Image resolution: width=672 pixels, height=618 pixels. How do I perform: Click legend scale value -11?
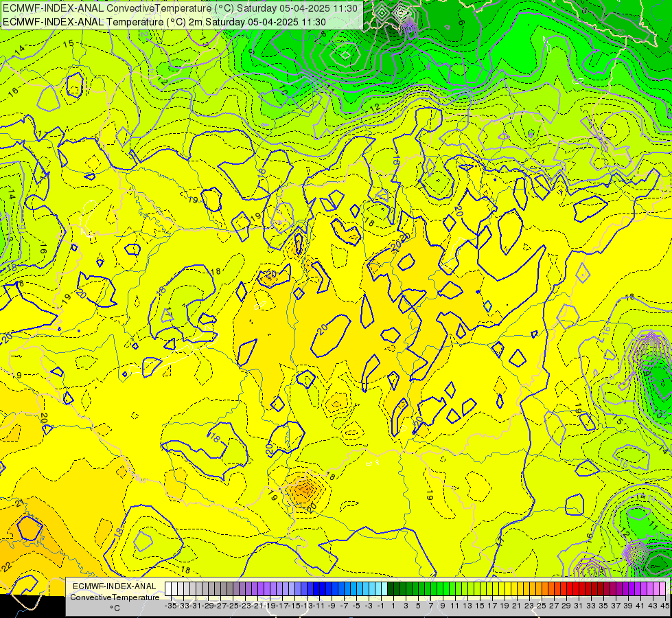(x=319, y=606)
